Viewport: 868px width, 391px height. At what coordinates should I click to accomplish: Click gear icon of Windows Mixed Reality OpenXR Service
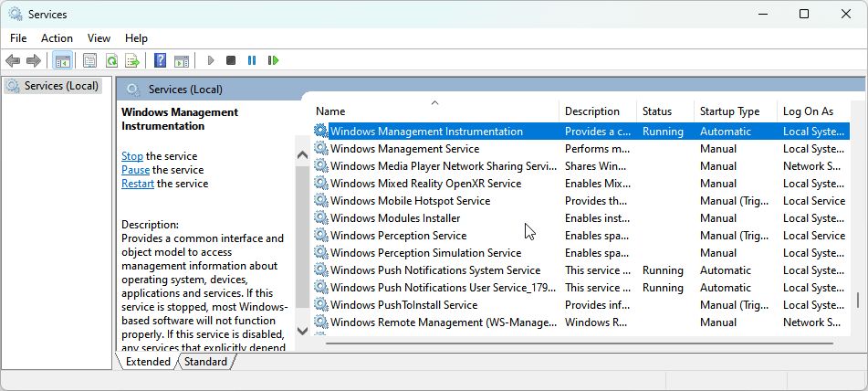[320, 184]
